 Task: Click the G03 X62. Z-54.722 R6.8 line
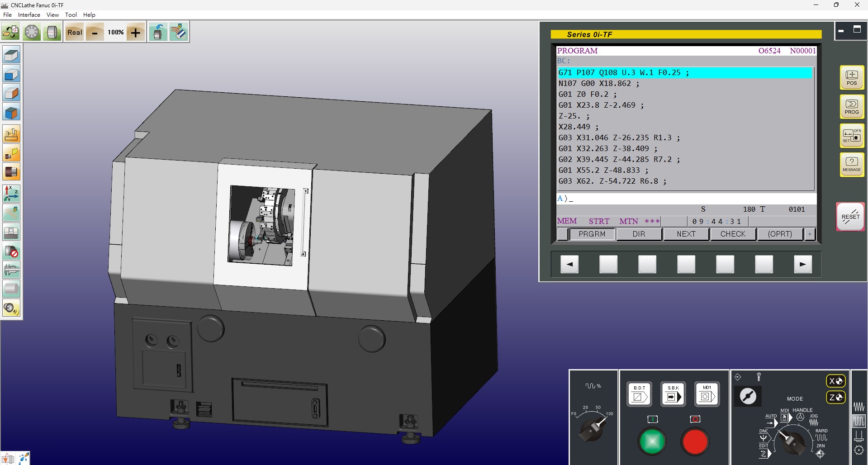[x=612, y=181]
